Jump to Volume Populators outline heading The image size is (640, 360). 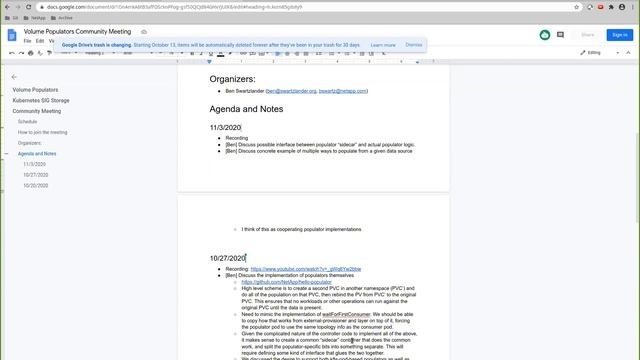pos(35,90)
